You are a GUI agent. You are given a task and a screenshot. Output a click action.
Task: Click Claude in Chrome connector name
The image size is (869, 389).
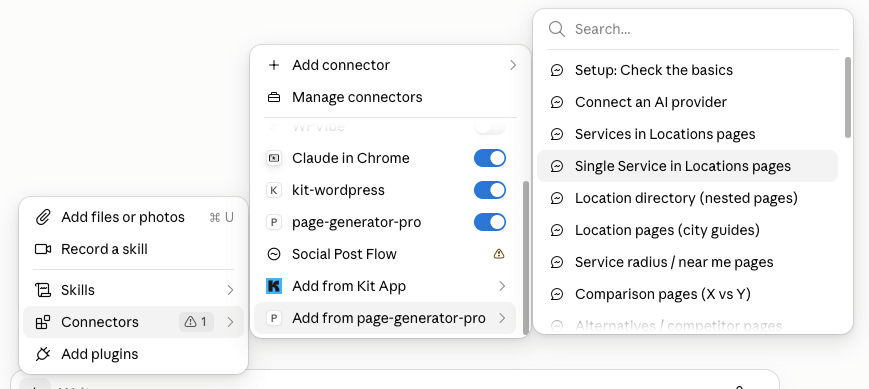pos(350,158)
